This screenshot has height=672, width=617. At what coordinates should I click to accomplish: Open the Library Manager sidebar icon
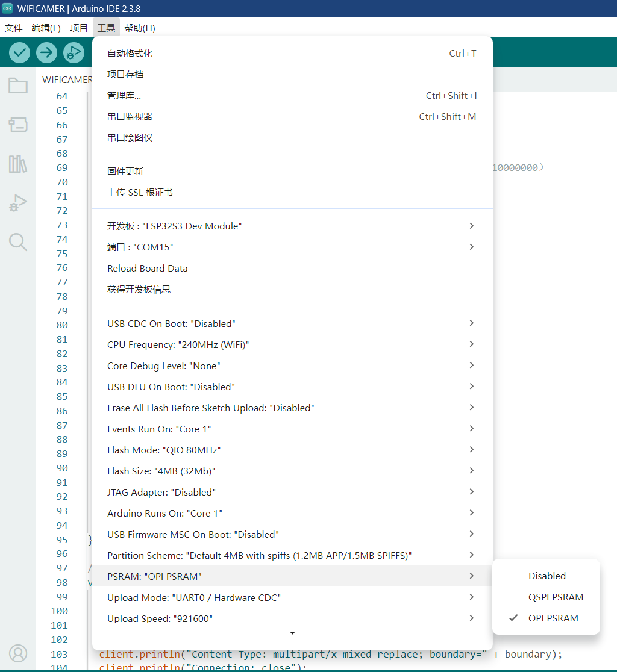point(18,164)
